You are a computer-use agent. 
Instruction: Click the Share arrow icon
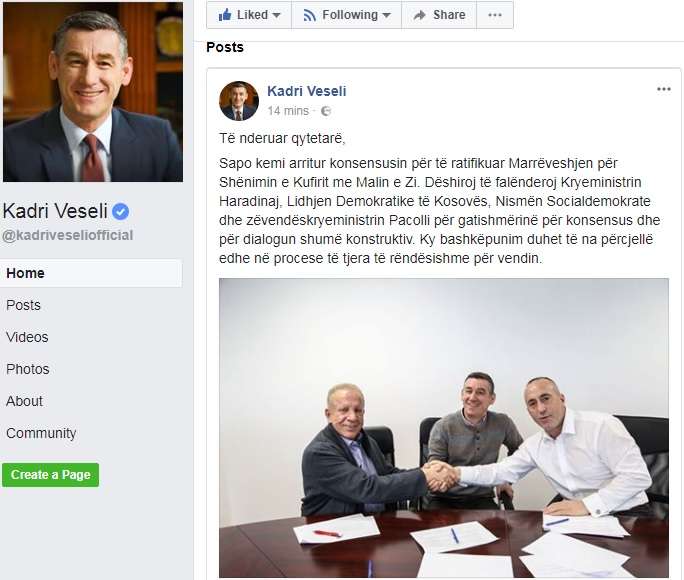[419, 15]
